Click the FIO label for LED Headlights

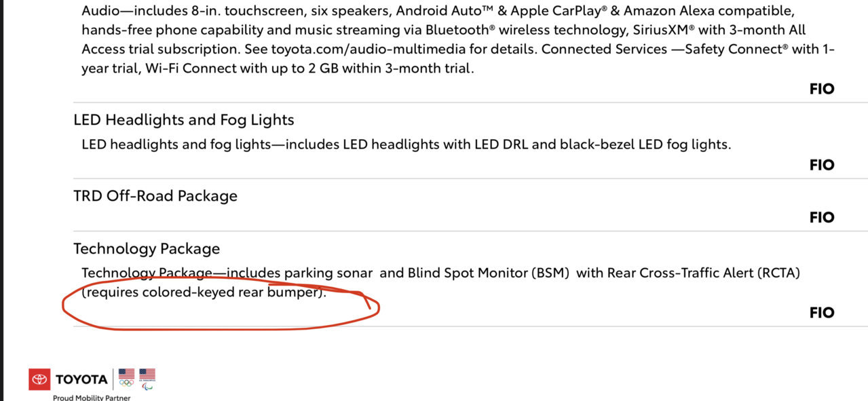[821, 165]
